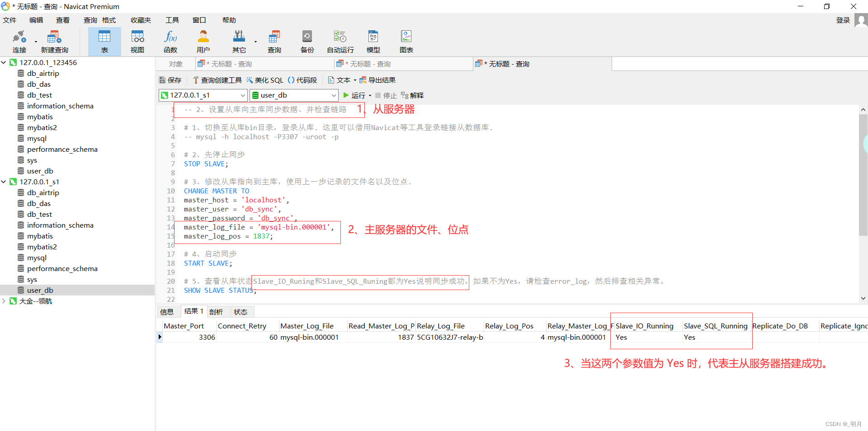Select performance_schema under 127.0.0.1_123456
Image resolution: width=868 pixels, height=431 pixels.
[62, 149]
